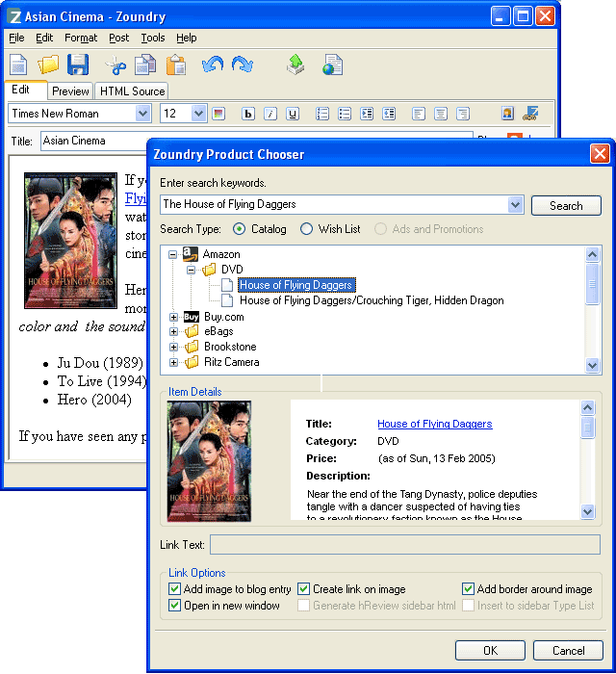Uncheck Add image to blog entry
Viewport: 616px width, 674px height.
click(174, 589)
